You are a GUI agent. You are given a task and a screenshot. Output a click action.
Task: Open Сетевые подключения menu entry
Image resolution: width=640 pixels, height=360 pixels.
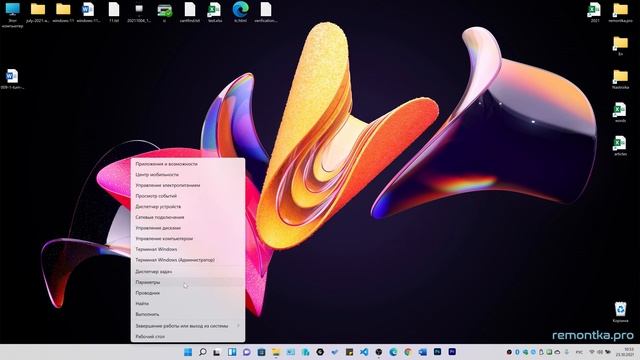click(188, 217)
